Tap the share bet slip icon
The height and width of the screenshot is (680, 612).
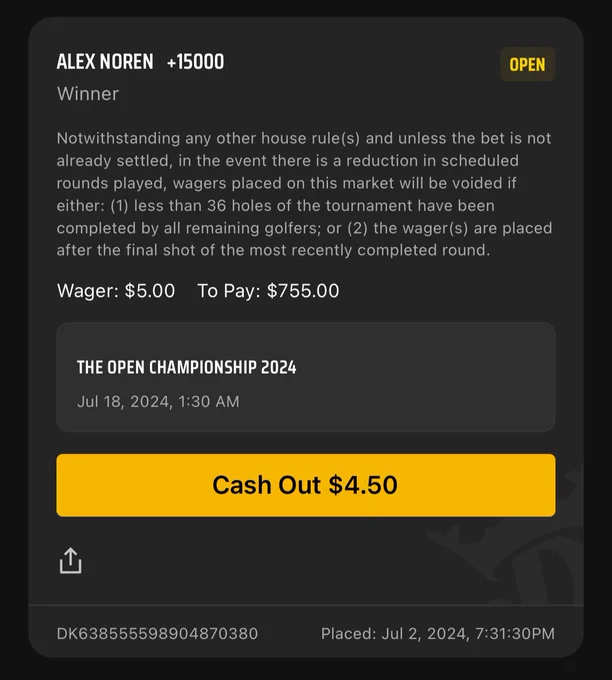[x=70, y=561]
